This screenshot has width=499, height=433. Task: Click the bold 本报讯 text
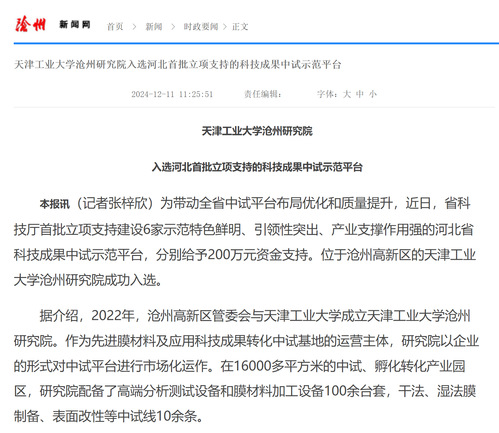pos(55,204)
